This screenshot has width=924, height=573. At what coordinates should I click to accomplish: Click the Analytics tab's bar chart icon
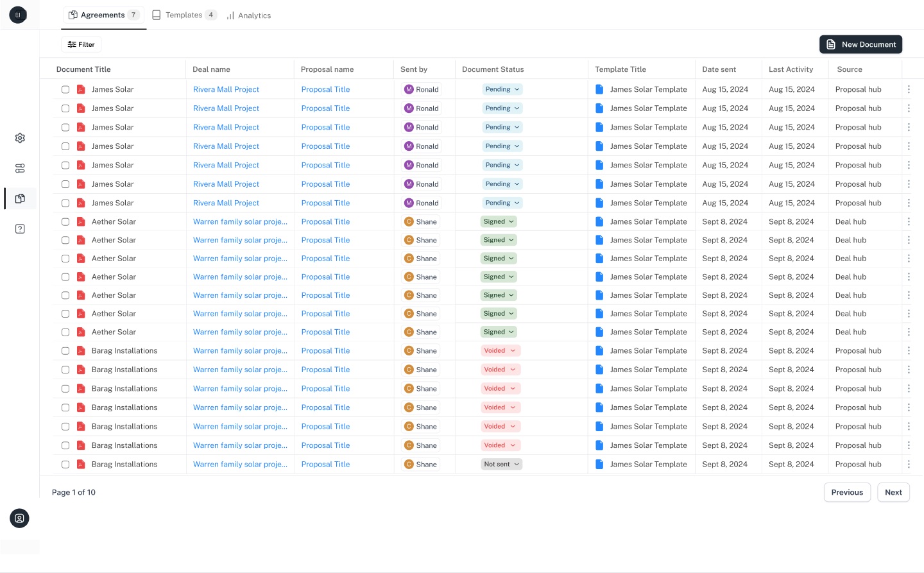(x=230, y=15)
